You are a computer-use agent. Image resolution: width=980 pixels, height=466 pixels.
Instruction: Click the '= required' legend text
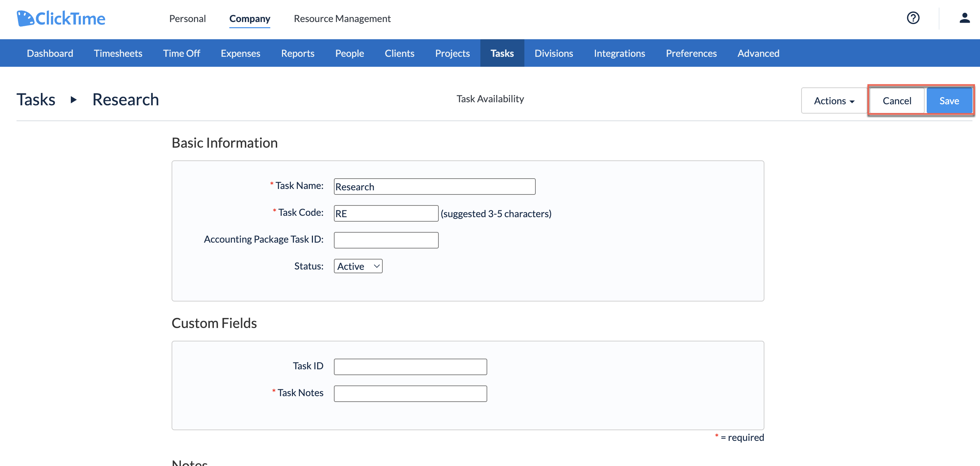pos(742,437)
